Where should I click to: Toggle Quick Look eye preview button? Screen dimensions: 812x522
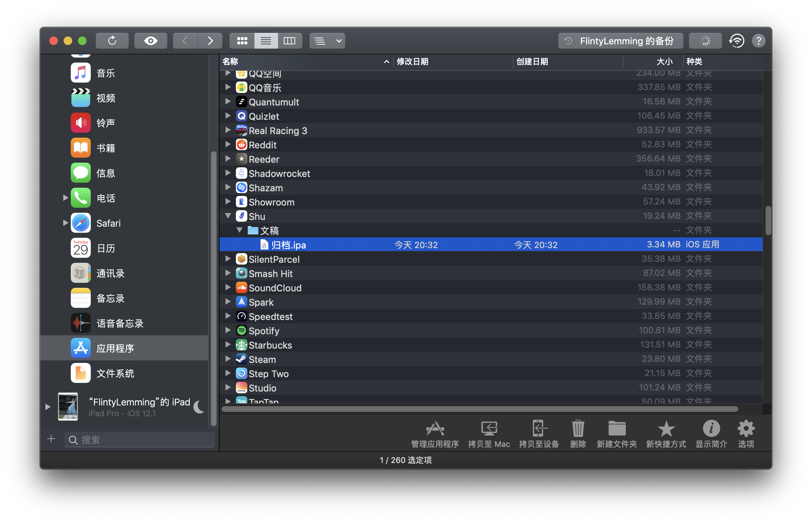tap(150, 41)
